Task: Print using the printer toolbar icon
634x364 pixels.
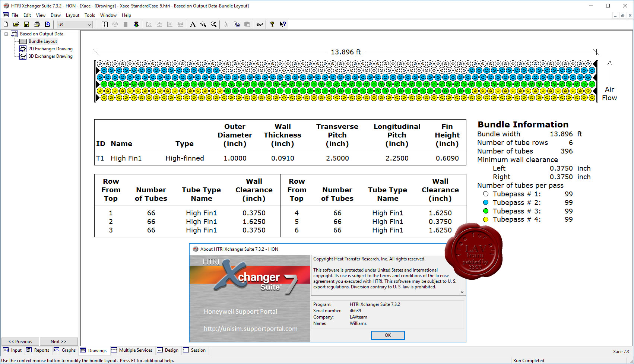Action: (37, 24)
